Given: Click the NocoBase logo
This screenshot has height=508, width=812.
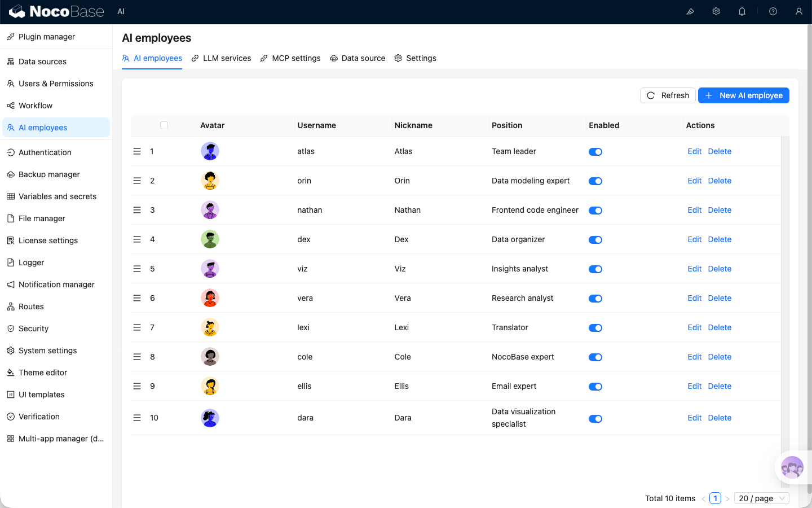Looking at the screenshot, I should click(56, 11).
